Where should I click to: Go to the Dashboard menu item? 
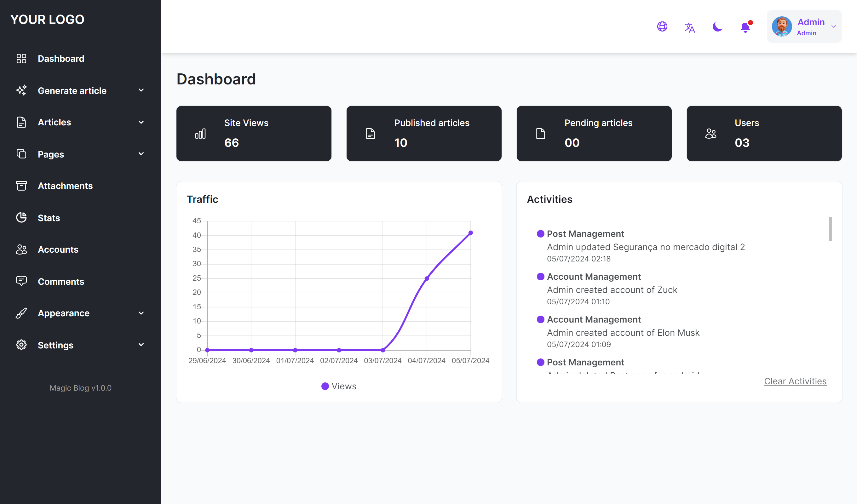(x=61, y=59)
